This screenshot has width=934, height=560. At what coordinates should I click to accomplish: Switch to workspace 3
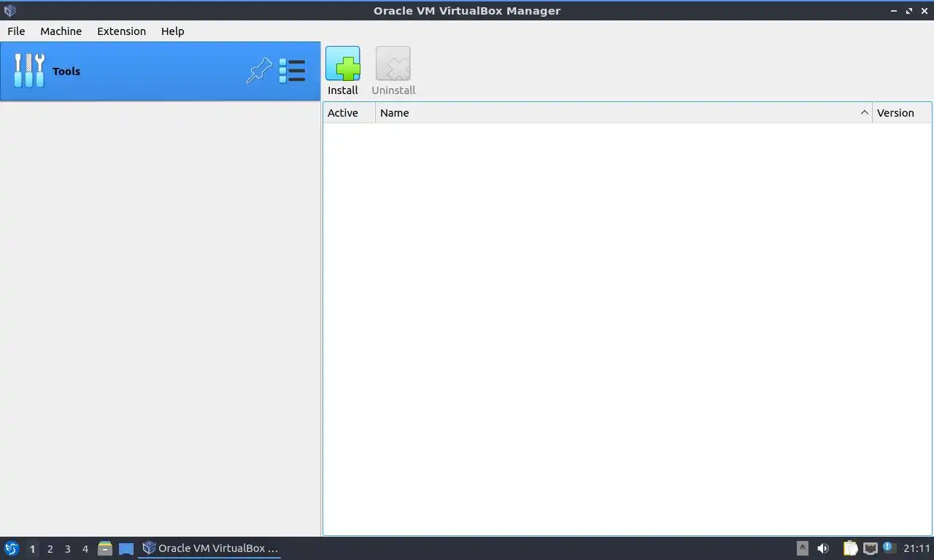(x=67, y=549)
